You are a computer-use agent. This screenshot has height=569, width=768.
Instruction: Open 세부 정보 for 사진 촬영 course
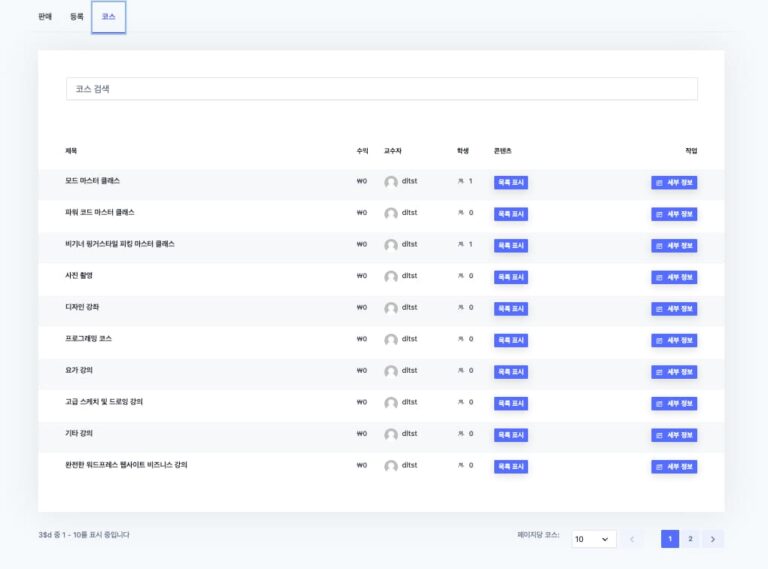(x=674, y=277)
